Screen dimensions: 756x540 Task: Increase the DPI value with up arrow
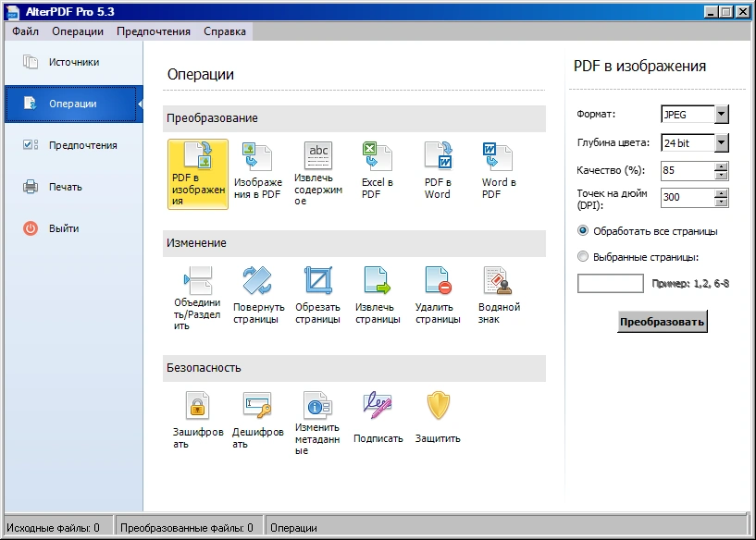(721, 193)
